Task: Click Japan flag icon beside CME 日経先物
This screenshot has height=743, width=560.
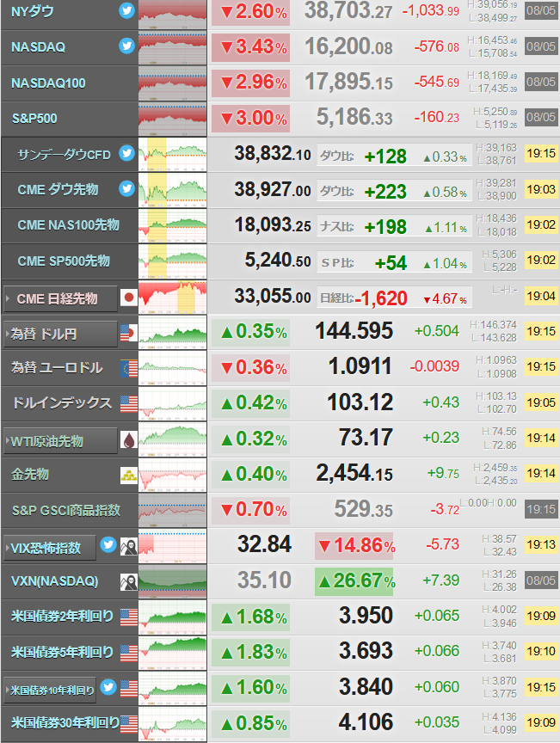Action: coord(128,298)
